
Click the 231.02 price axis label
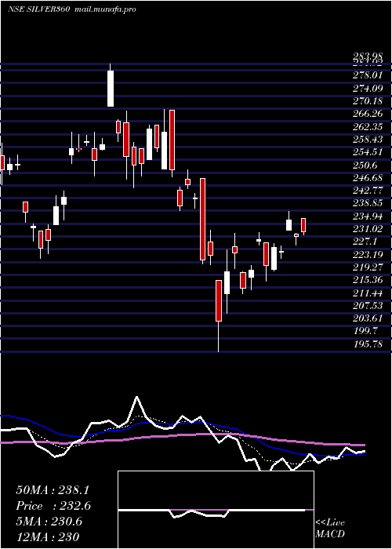pyautogui.click(x=368, y=229)
